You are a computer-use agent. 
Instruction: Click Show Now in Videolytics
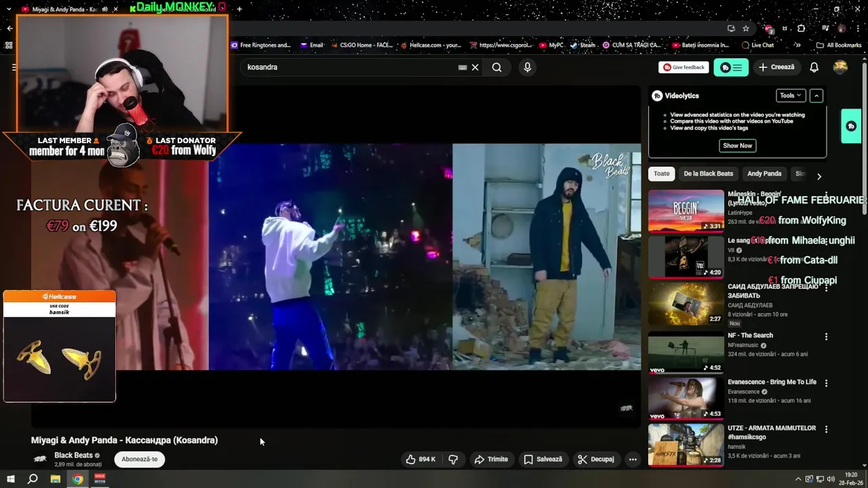click(737, 146)
